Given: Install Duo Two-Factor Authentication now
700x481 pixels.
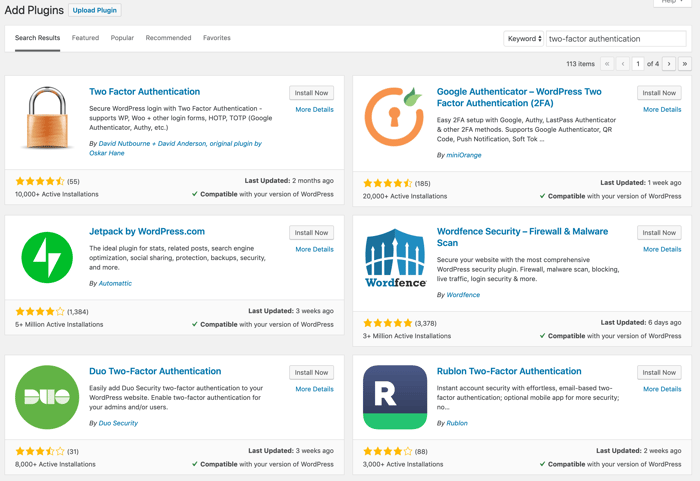Looking at the screenshot, I should point(311,372).
